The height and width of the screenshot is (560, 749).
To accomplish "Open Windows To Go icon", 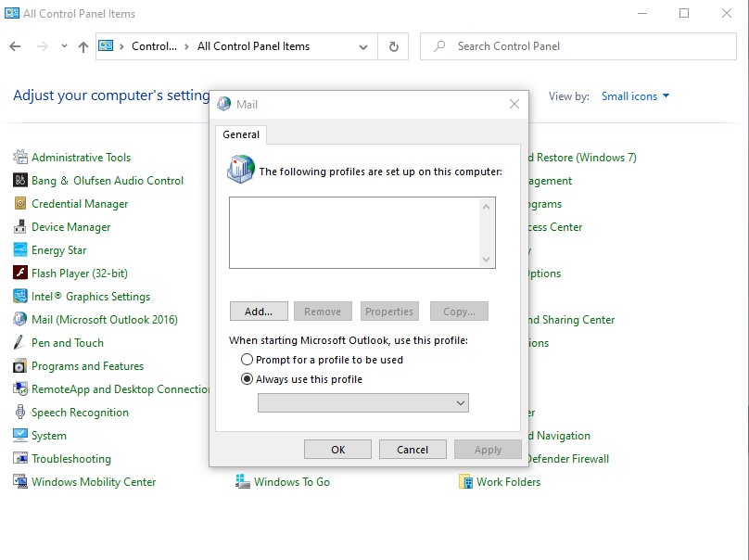I will tap(243, 481).
